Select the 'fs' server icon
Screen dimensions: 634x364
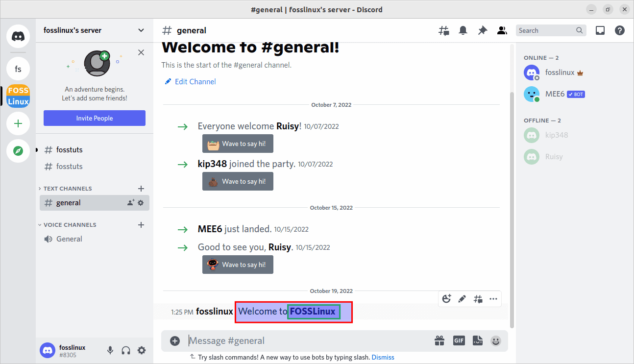(x=18, y=69)
